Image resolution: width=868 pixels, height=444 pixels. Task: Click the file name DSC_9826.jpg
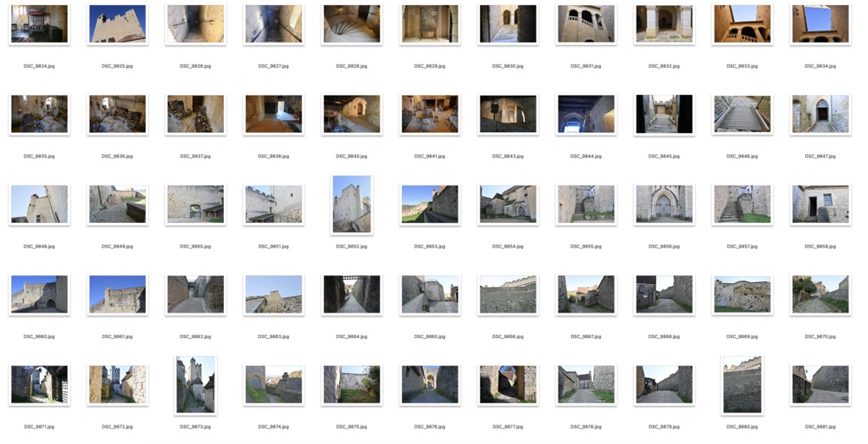[196, 66]
